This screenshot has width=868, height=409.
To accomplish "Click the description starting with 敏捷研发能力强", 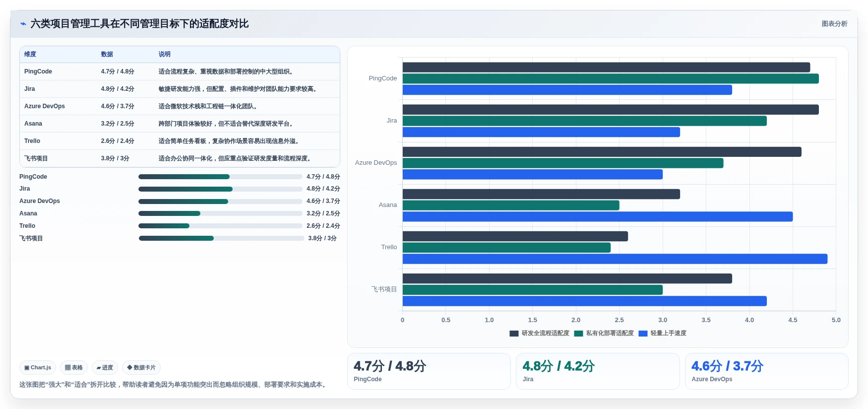I will 238,89.
